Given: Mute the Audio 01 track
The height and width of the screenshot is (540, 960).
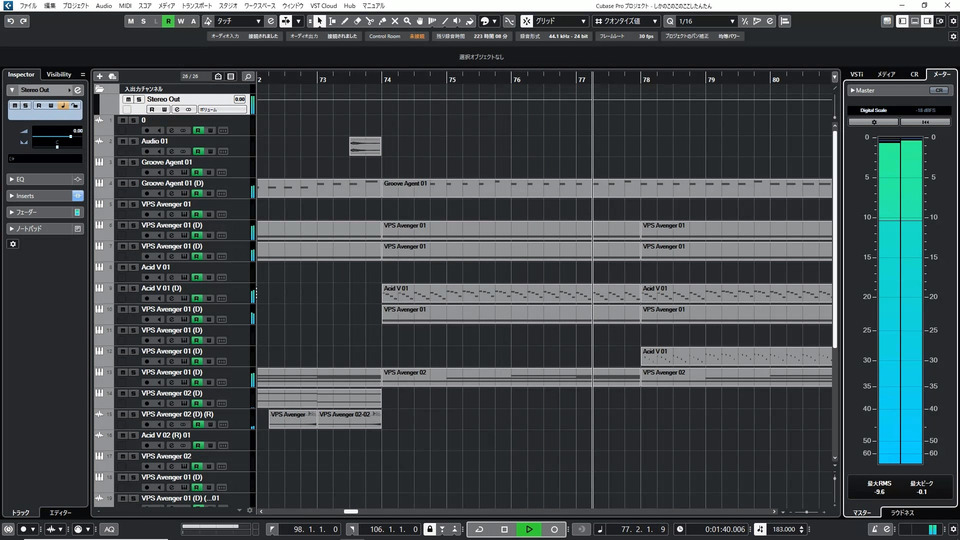Looking at the screenshot, I should coord(122,141).
